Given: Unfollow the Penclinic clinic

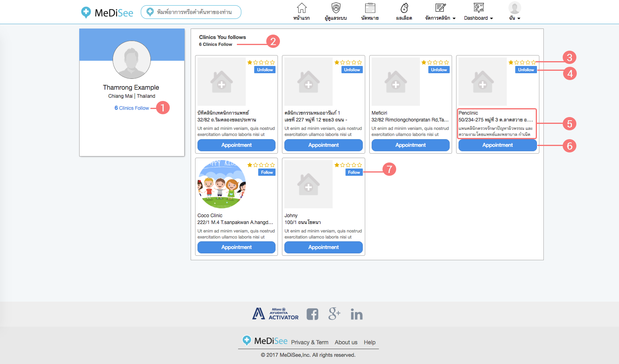Looking at the screenshot, I should click(x=526, y=70).
